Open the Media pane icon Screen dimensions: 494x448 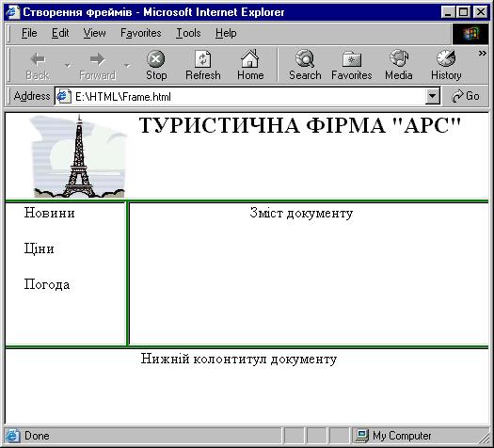(x=399, y=58)
